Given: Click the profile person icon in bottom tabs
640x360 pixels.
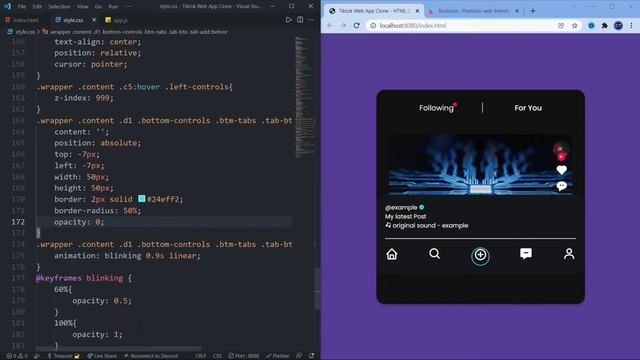Looking at the screenshot, I should pos(569,254).
